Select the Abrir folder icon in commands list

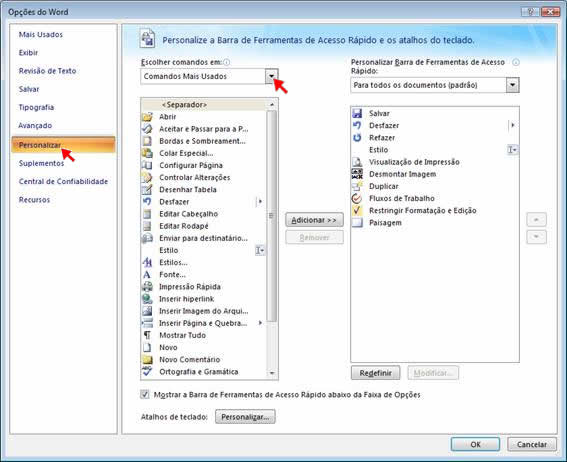[147, 117]
